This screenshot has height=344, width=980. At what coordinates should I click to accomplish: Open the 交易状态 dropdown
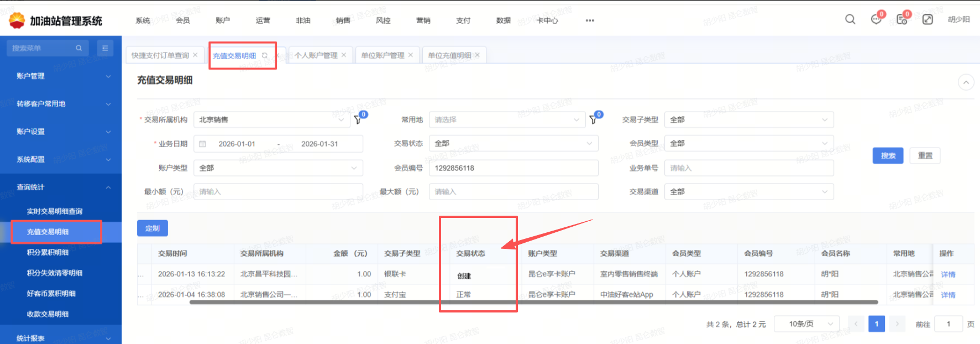[513, 143]
